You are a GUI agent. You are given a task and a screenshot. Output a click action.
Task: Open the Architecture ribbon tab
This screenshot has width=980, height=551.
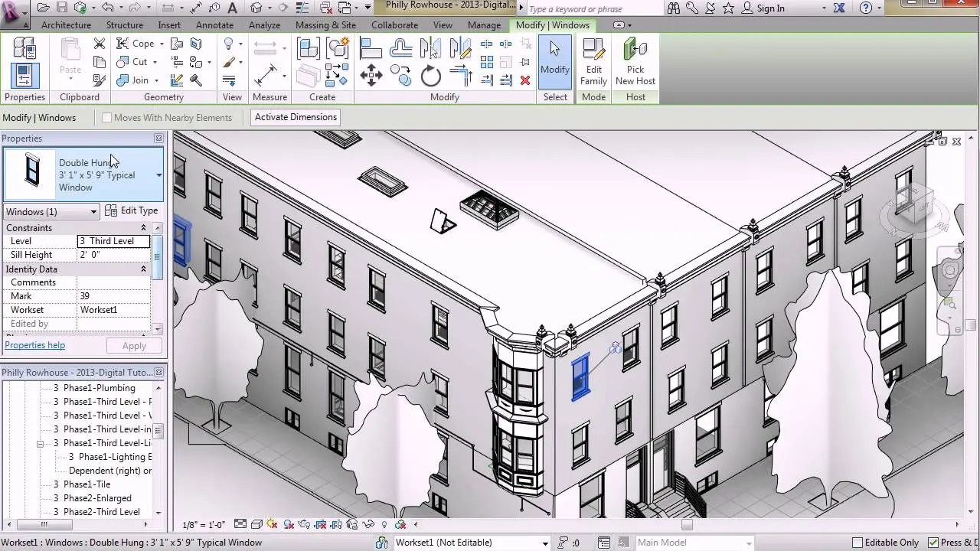(66, 25)
